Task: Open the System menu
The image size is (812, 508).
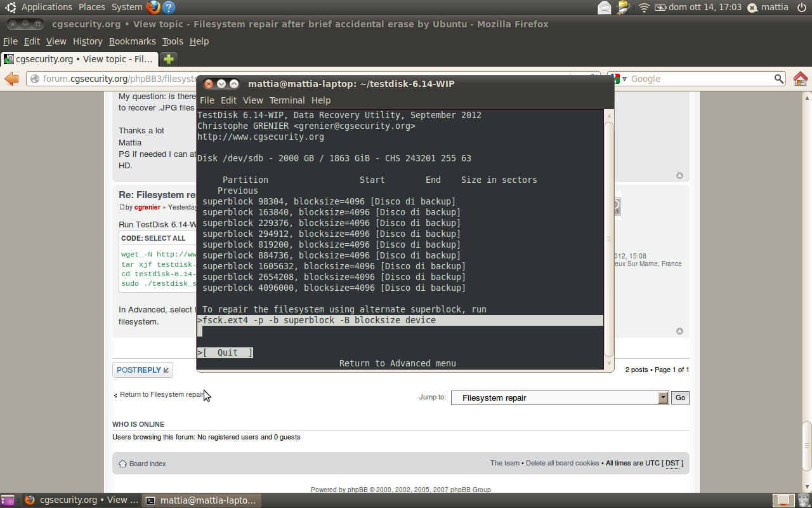Action: tap(127, 8)
